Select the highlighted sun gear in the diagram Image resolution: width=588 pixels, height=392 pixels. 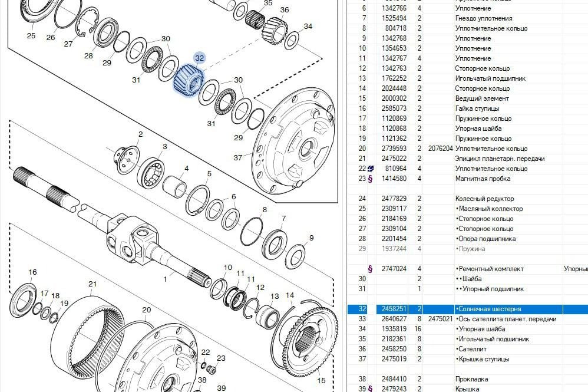coord(189,82)
